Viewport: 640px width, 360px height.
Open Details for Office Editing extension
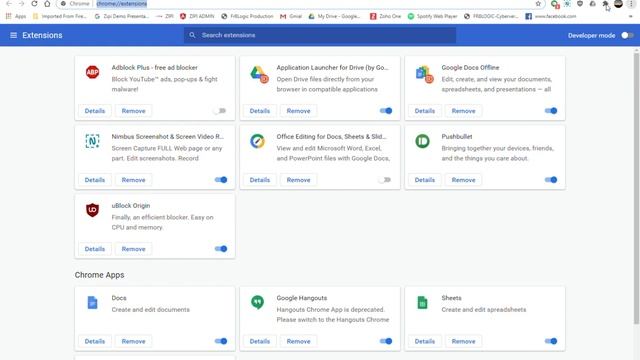coord(260,180)
